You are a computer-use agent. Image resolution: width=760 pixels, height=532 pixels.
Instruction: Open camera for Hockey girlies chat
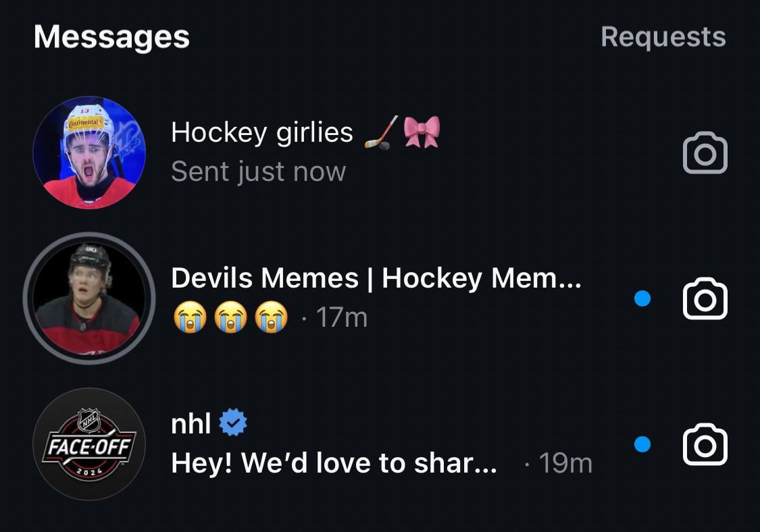(705, 154)
